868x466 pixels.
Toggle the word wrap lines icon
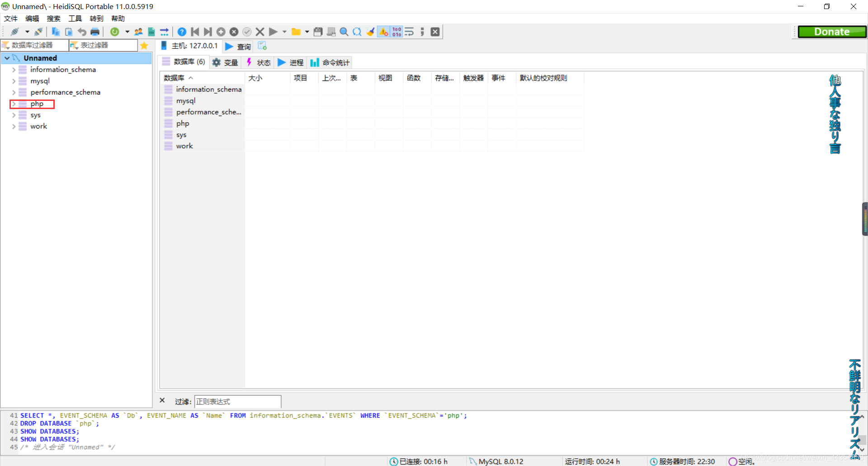pos(409,32)
